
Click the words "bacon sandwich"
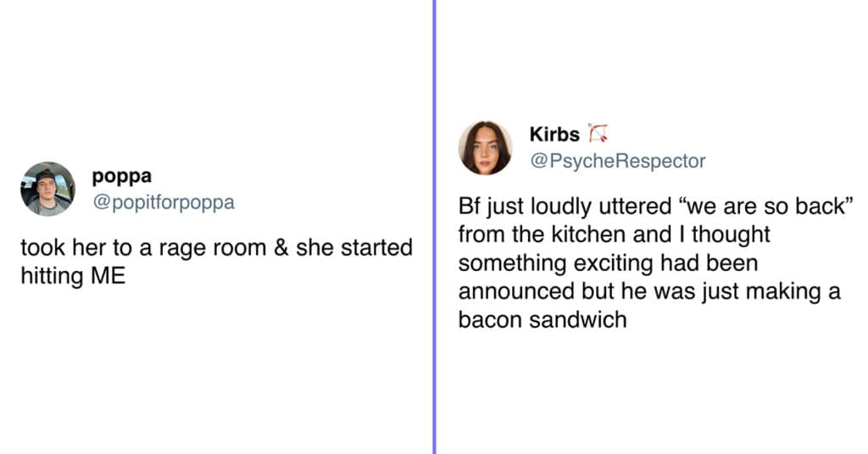click(542, 319)
